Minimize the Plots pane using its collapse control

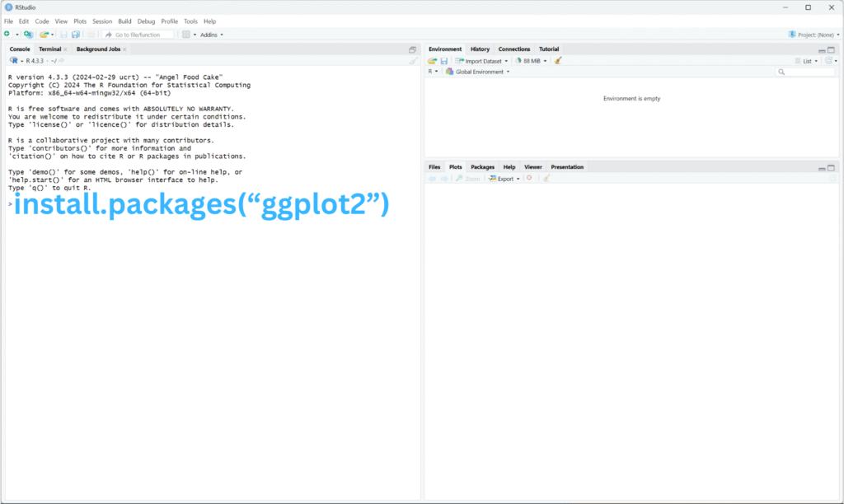click(x=821, y=167)
